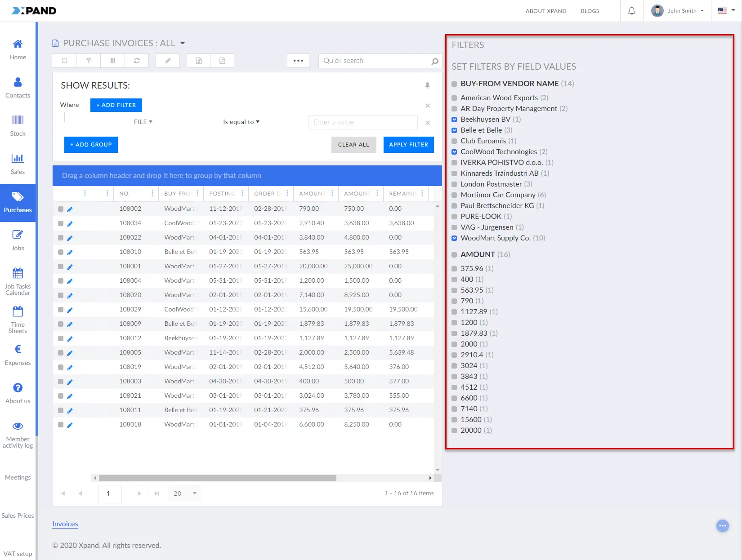Open the ABOUT XPAND menu item
The image size is (742, 560).
click(545, 11)
